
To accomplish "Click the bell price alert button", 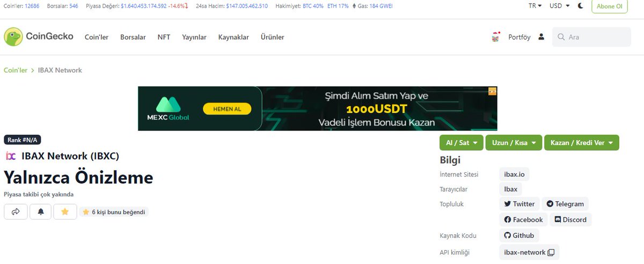I will tap(40, 212).
